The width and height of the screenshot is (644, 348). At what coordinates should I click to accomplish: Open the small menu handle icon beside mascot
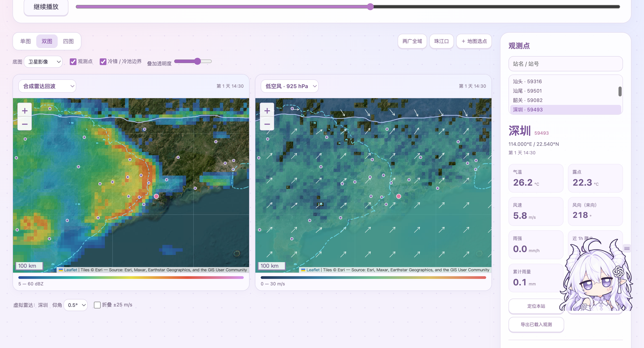coord(627,248)
